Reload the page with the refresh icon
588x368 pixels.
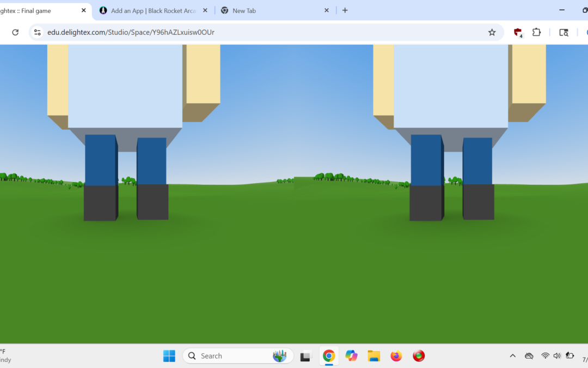pyautogui.click(x=15, y=32)
